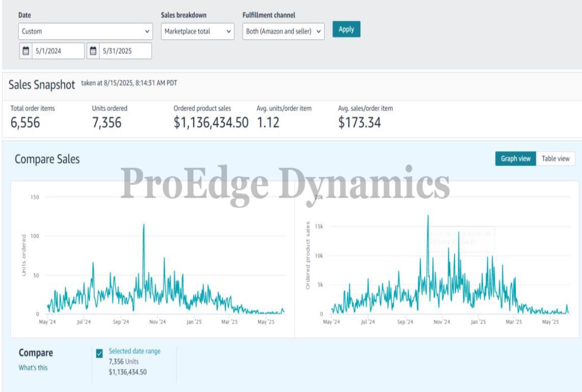Click the tallest peak in Ordered product sales chart
This screenshot has width=582, height=392.
(x=428, y=216)
